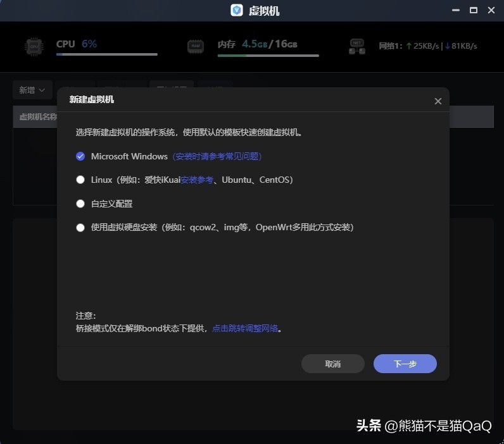
Task: Click the memory 4.5GB/16GB value
Action: point(269,44)
